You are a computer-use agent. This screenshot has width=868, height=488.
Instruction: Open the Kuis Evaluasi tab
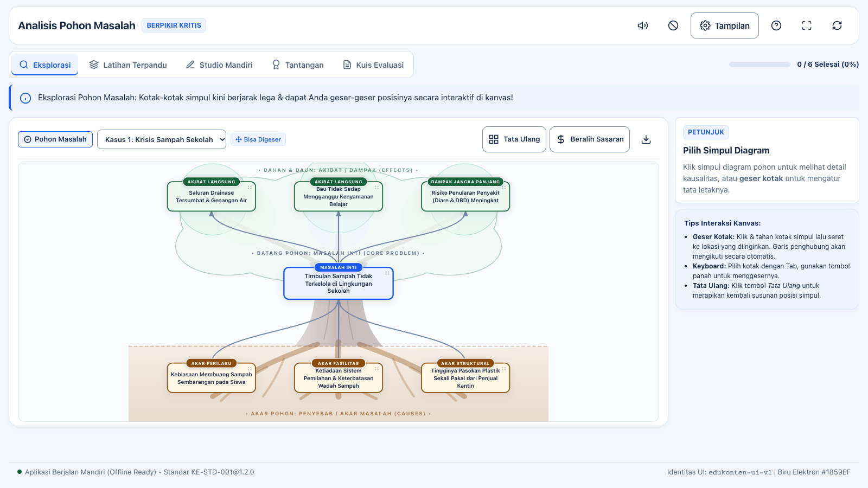(x=373, y=65)
